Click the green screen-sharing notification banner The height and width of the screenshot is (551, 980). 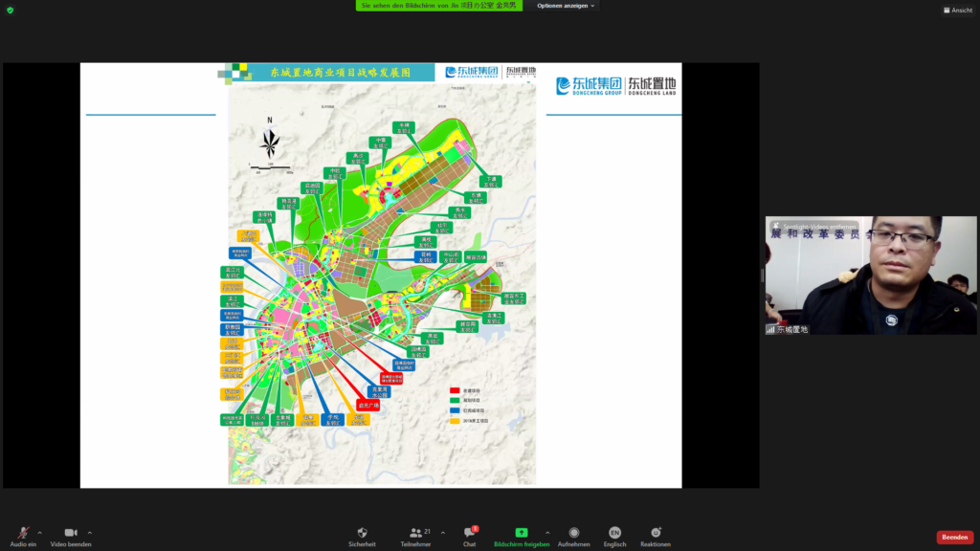pyautogui.click(x=439, y=6)
